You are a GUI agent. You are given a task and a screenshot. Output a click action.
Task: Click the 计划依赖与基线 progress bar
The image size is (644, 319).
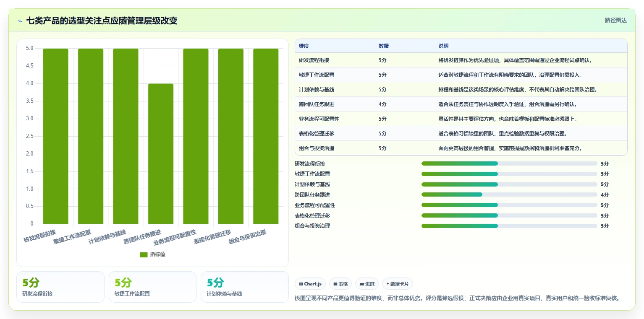[x=509, y=184]
